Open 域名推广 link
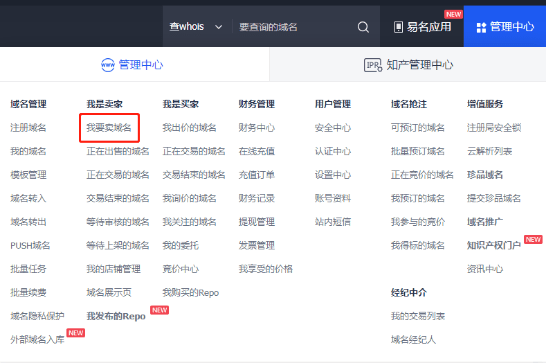Viewport: 546px width, 363px height. pos(485,222)
